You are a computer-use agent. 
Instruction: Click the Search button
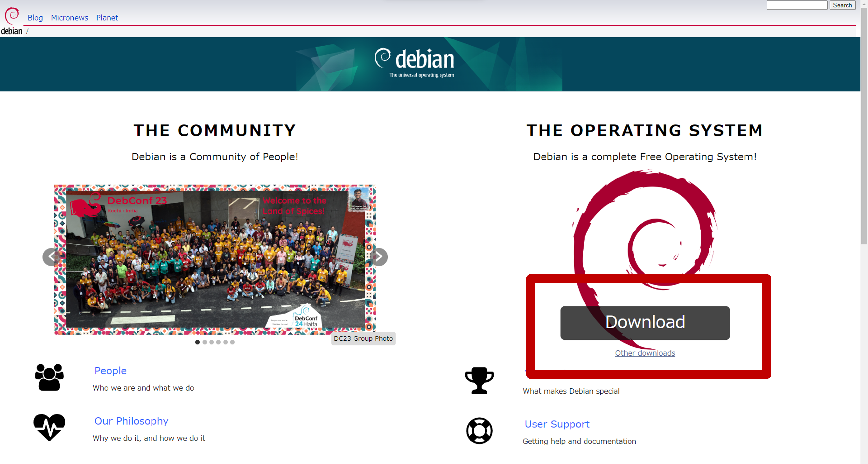pyautogui.click(x=842, y=5)
